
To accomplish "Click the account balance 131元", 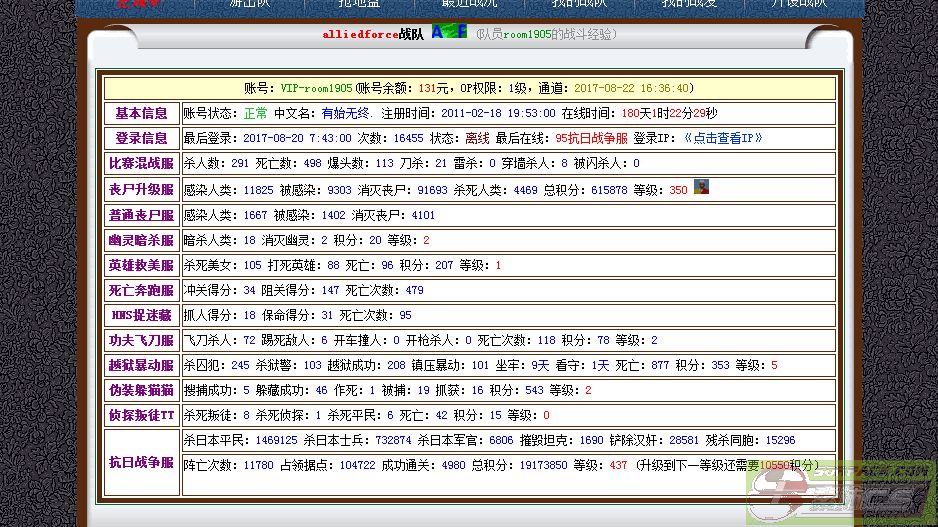I will click(433, 89).
